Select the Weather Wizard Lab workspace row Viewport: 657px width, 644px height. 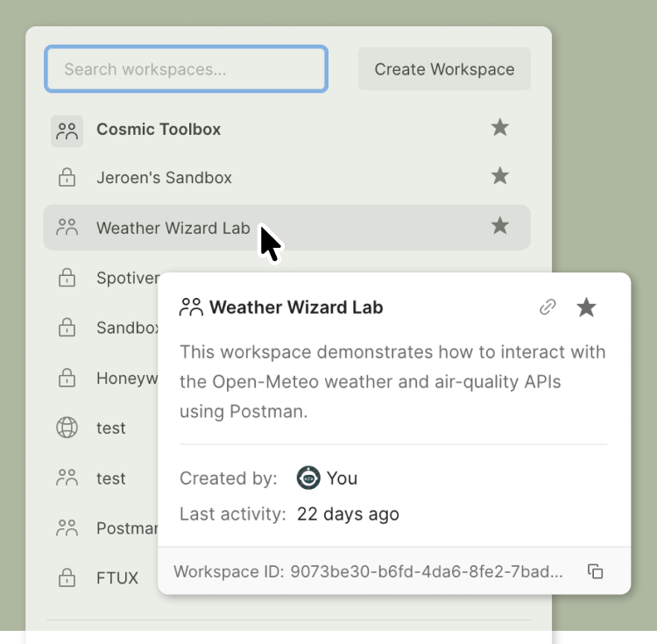pyautogui.click(x=173, y=228)
